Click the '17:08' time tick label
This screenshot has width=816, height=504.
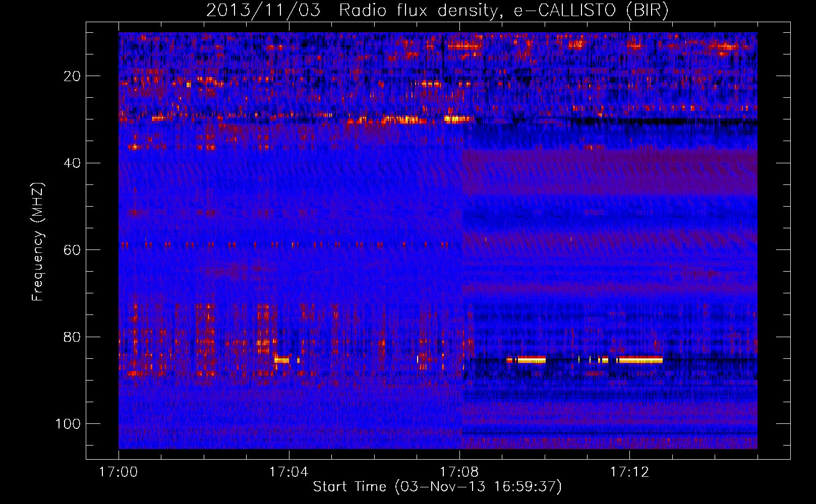point(459,472)
